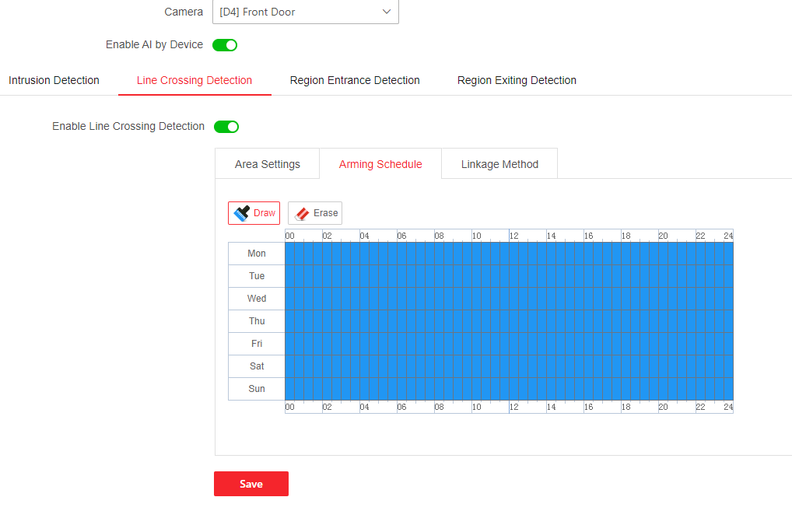Screen dimensions: 792x532
Task: Go to Region Entrance Detection tab
Action: (x=355, y=80)
